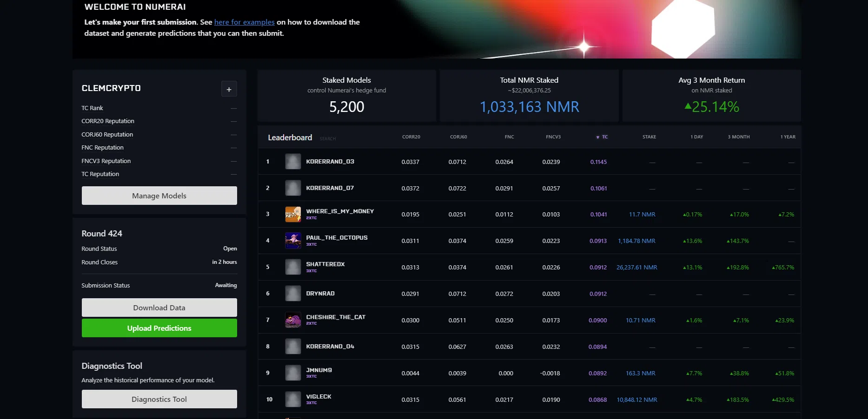
Task: Click Download Data button
Action: click(x=159, y=308)
